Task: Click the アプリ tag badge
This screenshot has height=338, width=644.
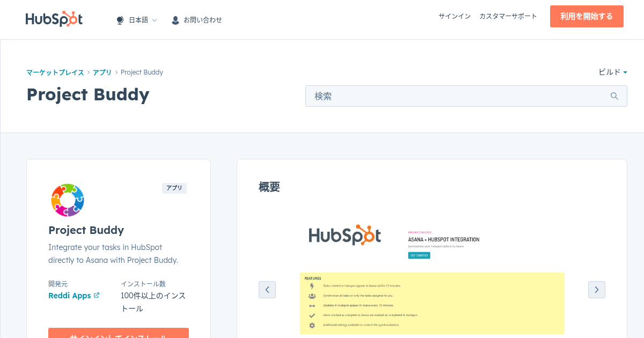Action: (x=174, y=188)
